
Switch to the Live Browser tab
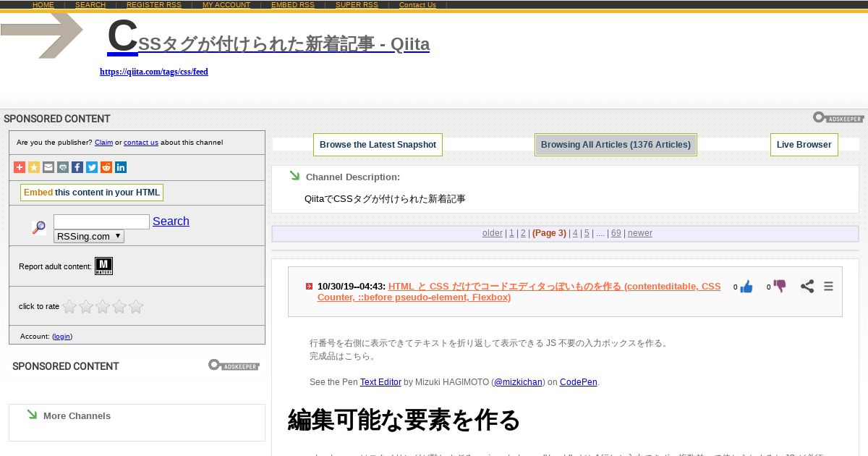point(804,145)
